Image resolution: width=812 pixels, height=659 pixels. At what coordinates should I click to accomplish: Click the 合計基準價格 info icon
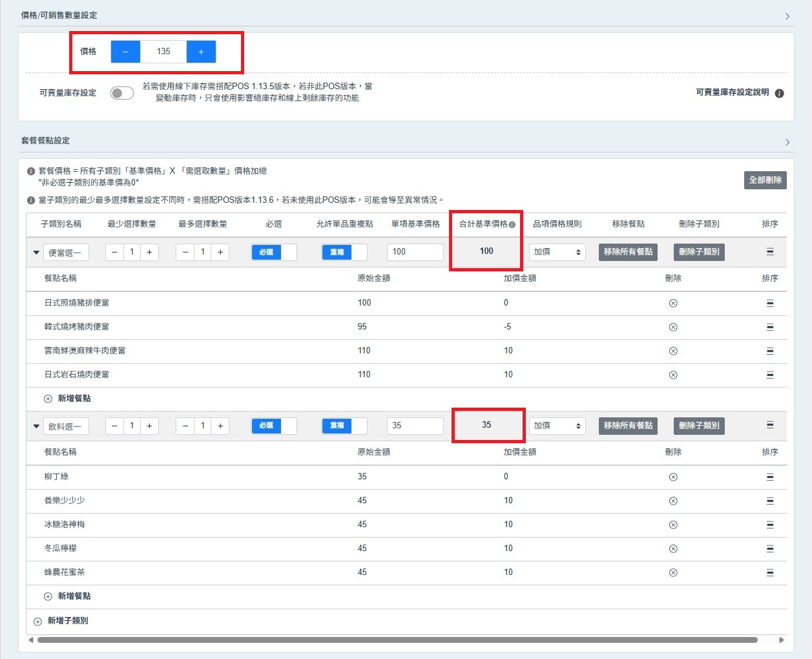click(512, 225)
